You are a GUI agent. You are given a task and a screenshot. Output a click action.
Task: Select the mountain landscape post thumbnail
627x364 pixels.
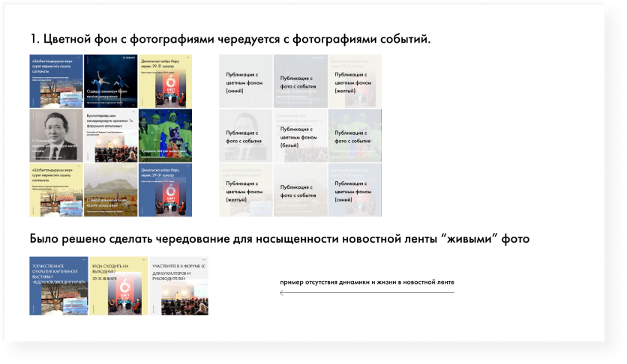click(110, 190)
